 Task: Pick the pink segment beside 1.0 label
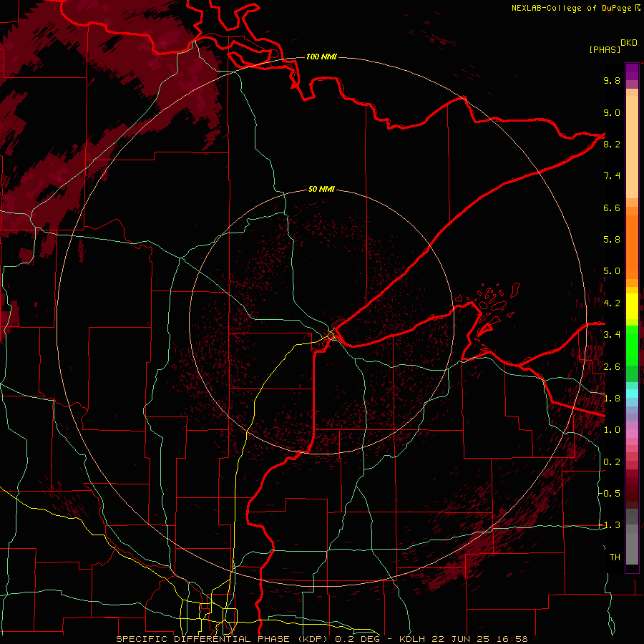[x=632, y=433]
